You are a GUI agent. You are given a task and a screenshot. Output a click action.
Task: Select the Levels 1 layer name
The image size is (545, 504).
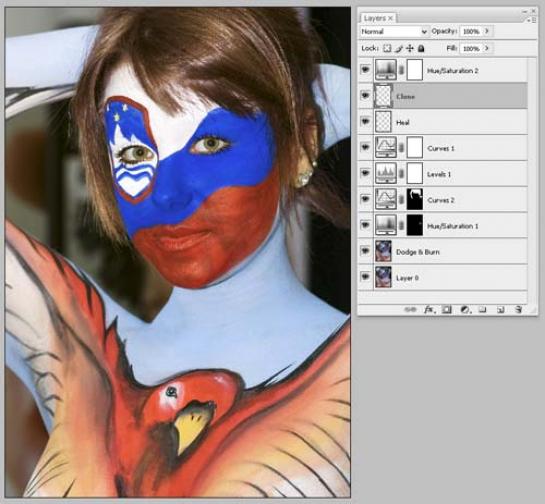[x=439, y=174]
